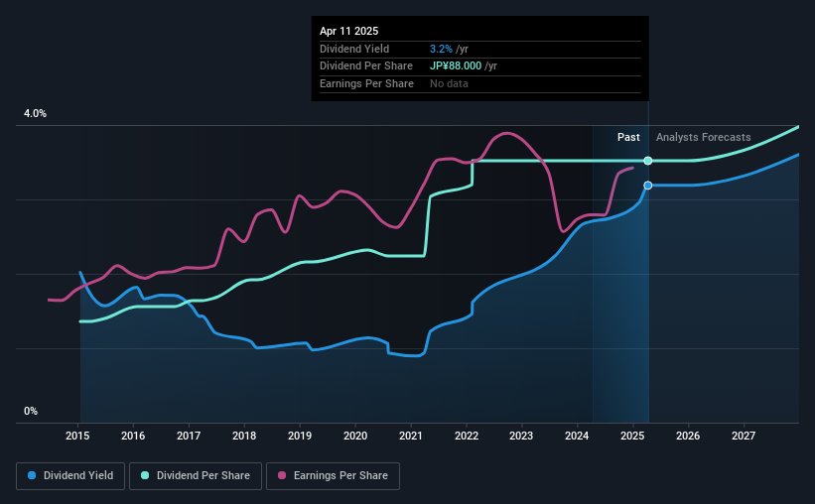Click the 2022 x-axis label
The height and width of the screenshot is (504, 815).
467,436
